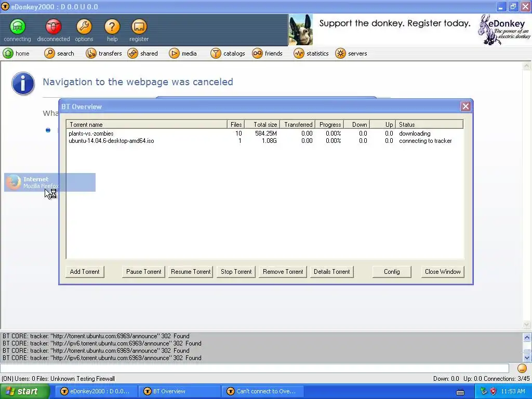
Task: Open the media tab
Action: [182, 54]
